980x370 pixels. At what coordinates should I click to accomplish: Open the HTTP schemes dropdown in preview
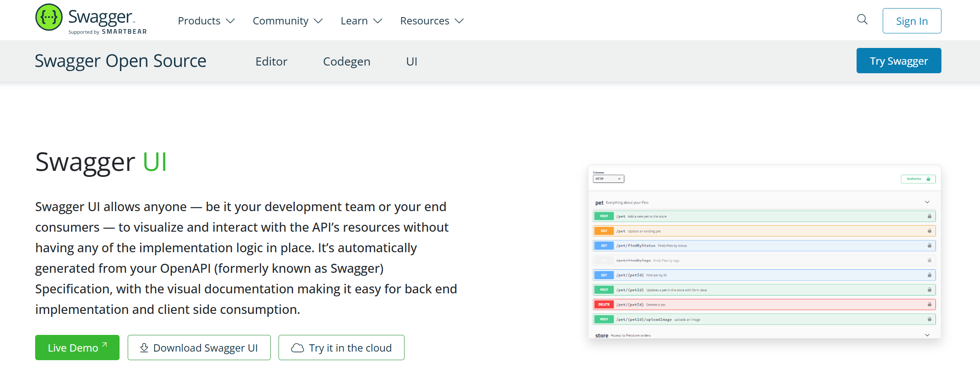pos(608,179)
